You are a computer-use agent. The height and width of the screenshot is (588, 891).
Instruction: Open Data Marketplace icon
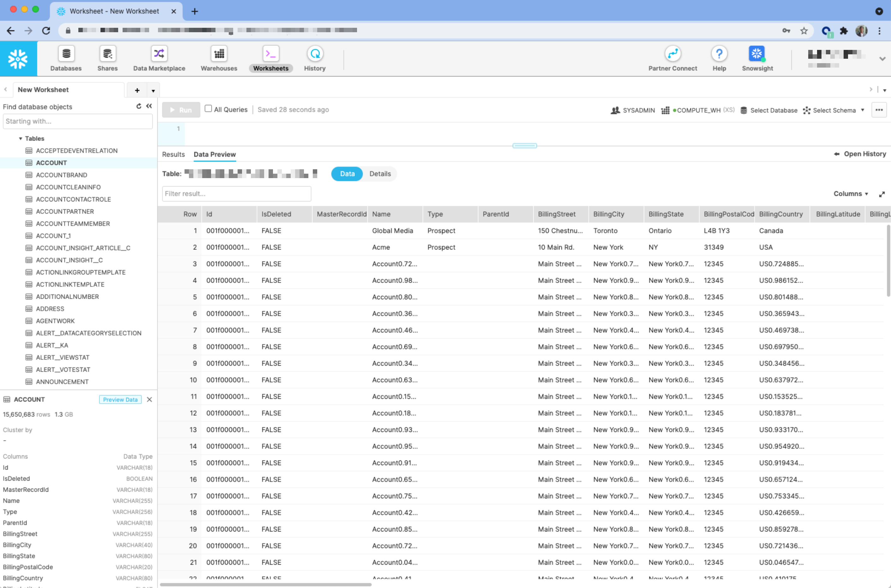(x=159, y=54)
